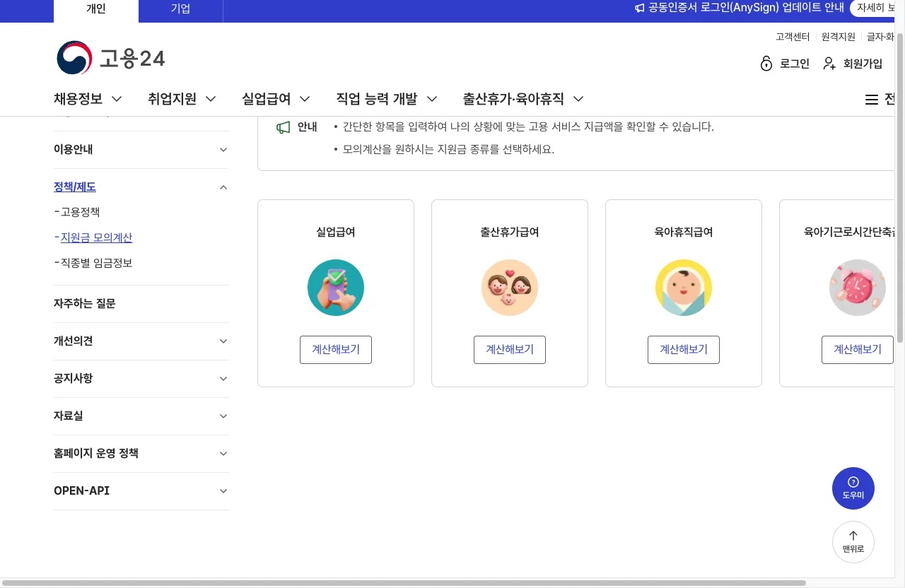Click the 로그인 text link
Viewport: 905px width, 588px height.
pyautogui.click(x=795, y=64)
